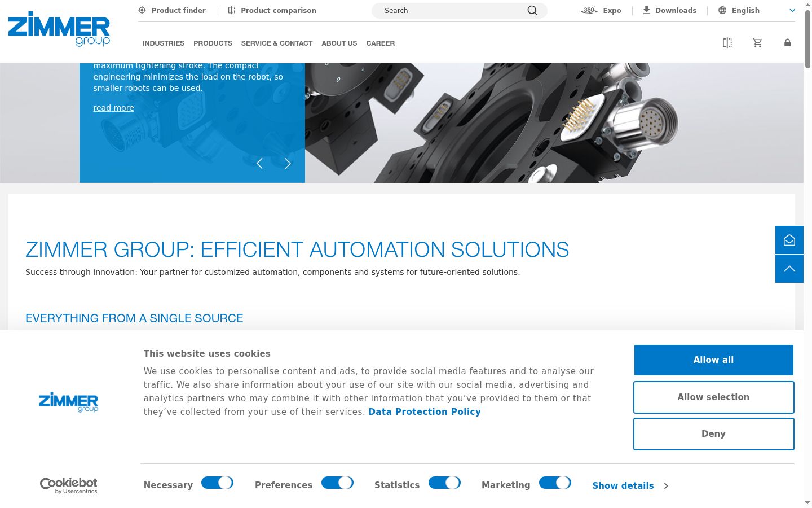This screenshot has height=508, width=812.
Task: Open the About Us menu
Action: 339,43
